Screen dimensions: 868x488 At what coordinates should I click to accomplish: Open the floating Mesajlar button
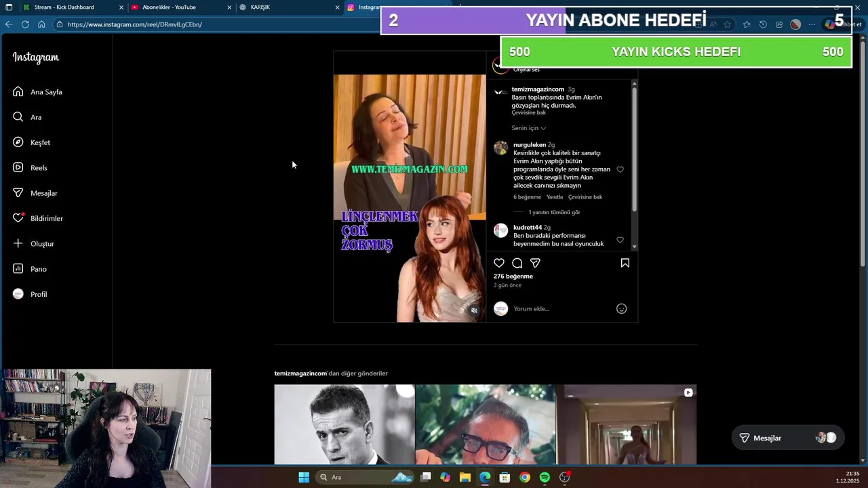point(787,438)
